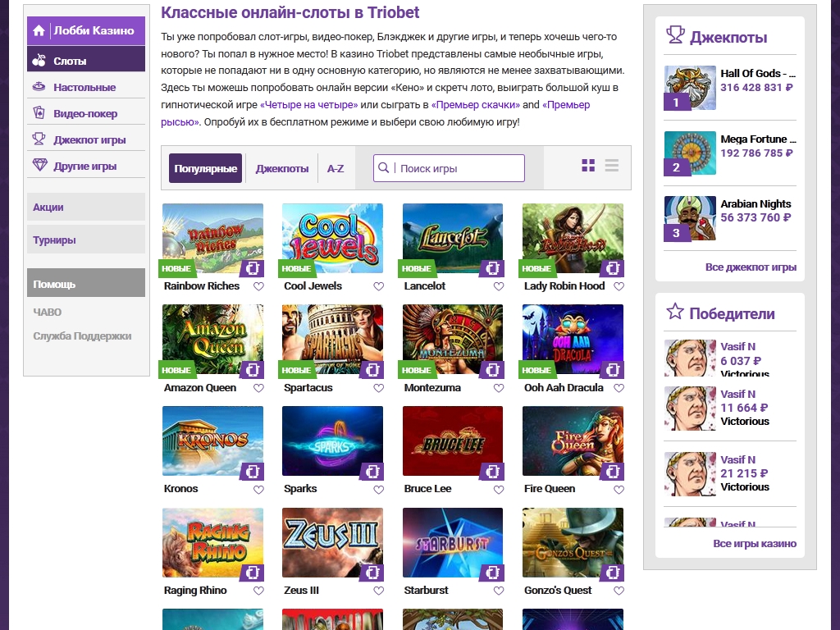
Task: Open the Все джекпот игры link
Action: tap(750, 267)
